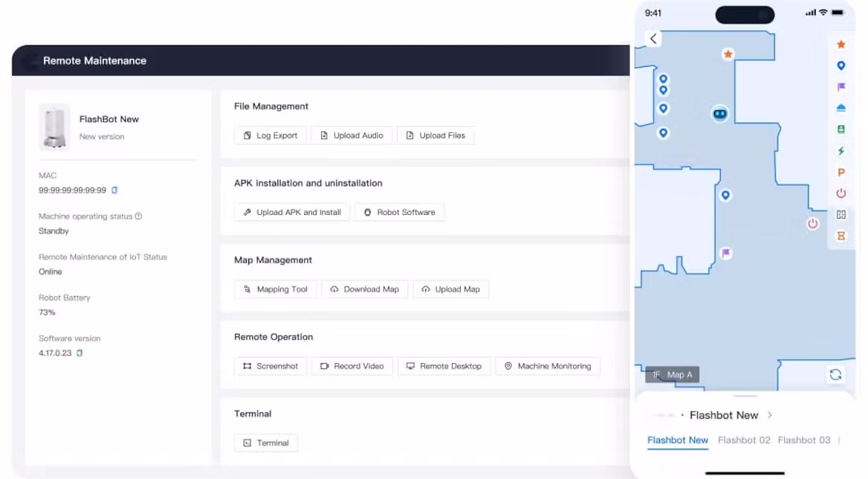Tap the orange star marker on the map

(x=728, y=54)
